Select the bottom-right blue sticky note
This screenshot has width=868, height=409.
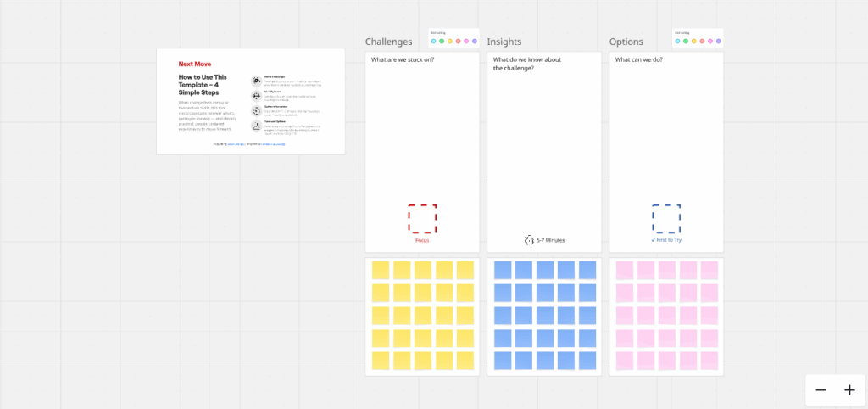tap(587, 361)
